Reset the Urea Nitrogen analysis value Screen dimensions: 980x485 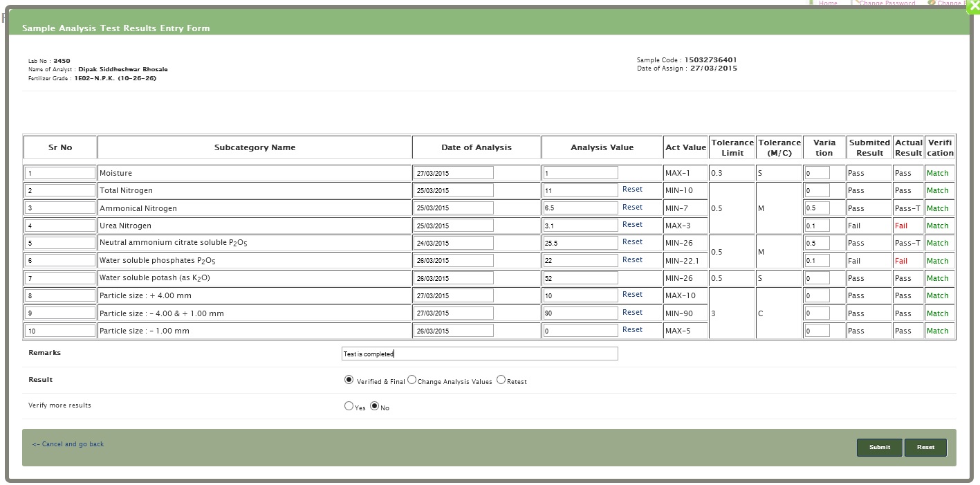click(632, 225)
